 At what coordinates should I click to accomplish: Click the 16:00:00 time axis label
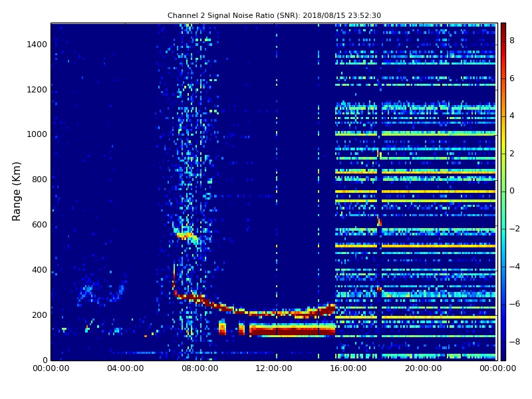(348, 368)
